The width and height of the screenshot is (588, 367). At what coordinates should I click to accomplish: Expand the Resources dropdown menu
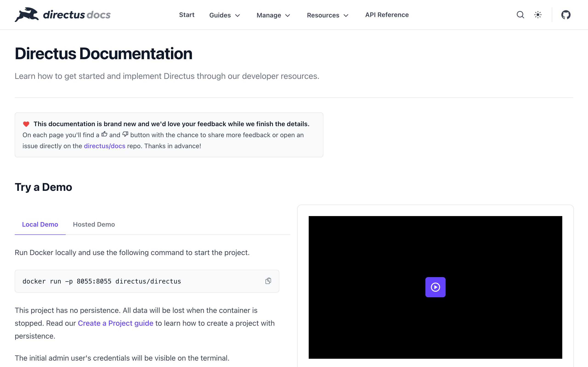click(327, 15)
